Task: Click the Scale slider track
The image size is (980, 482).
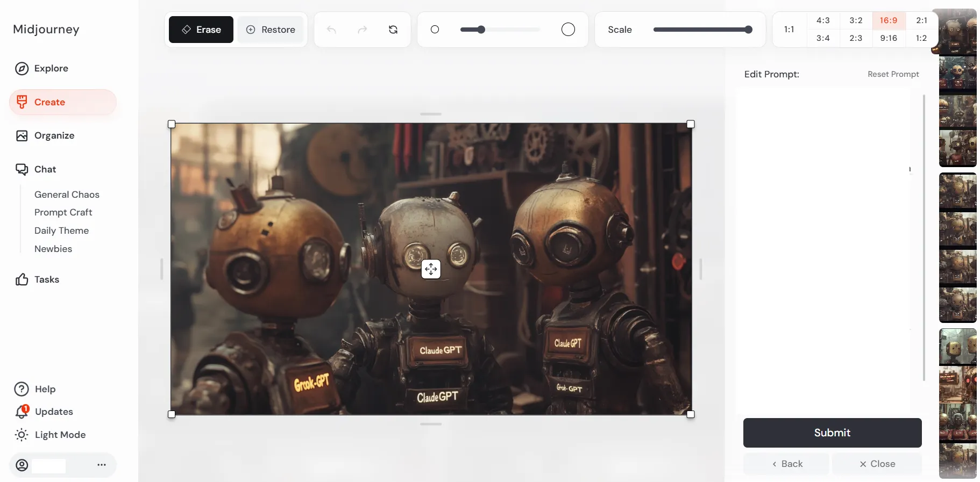Action: coord(699,30)
